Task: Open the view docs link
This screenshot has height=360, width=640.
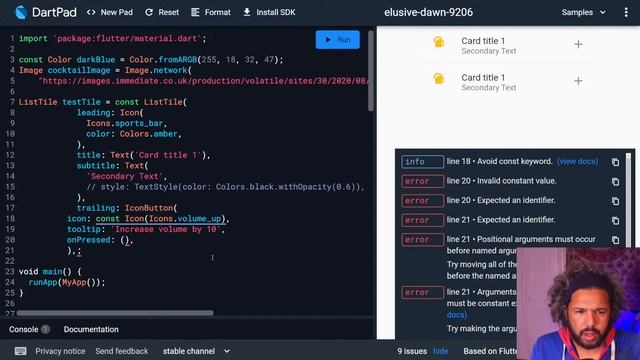Action: (x=577, y=162)
